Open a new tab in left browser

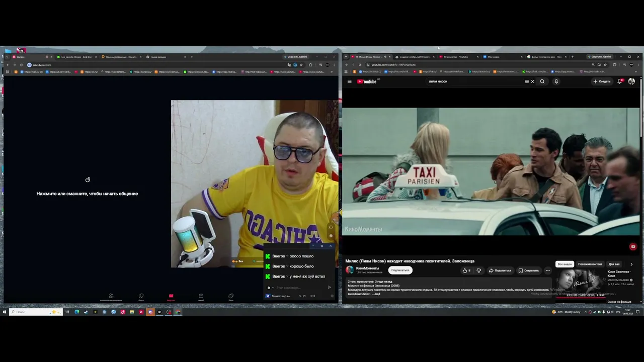pos(192,57)
